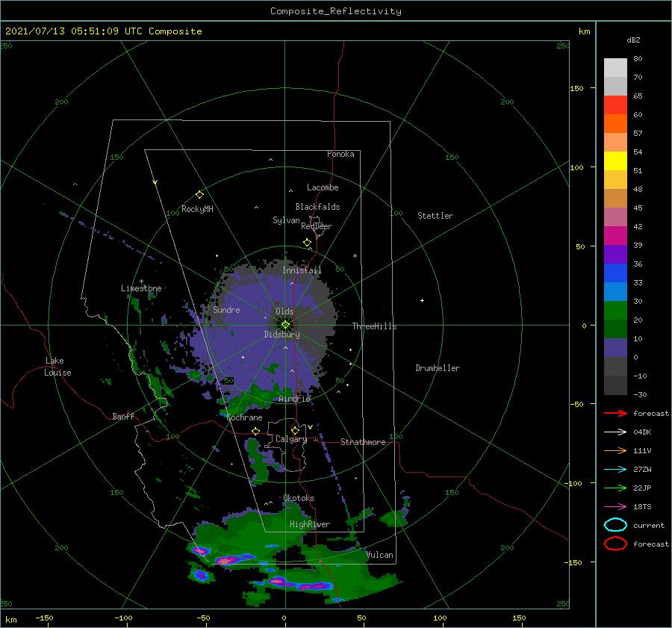This screenshot has height=628, width=672.
Task: Click the Strathmore city label
Action: [363, 442]
